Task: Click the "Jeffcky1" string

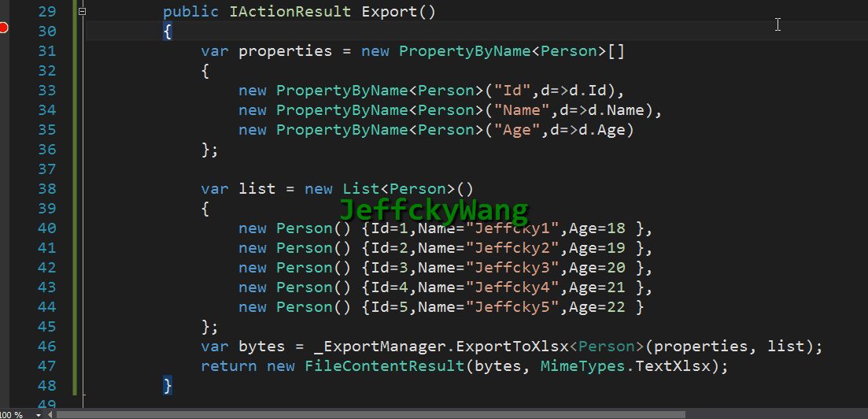Action: pyautogui.click(x=512, y=228)
